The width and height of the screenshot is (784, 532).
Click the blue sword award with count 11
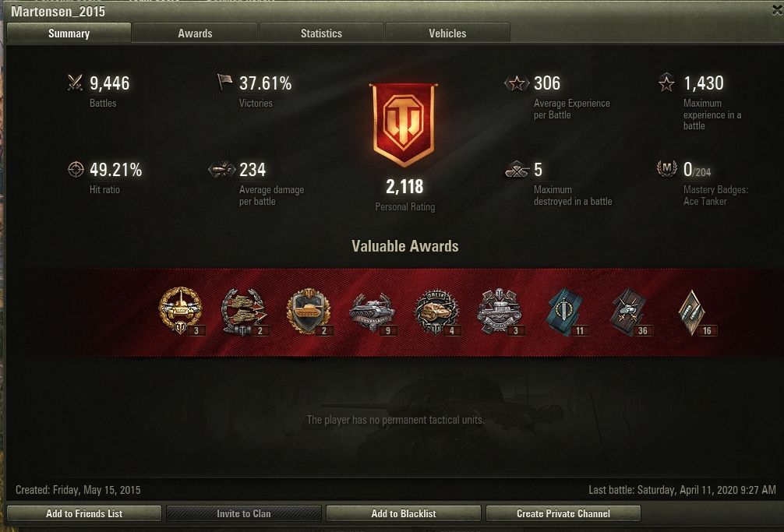click(566, 311)
